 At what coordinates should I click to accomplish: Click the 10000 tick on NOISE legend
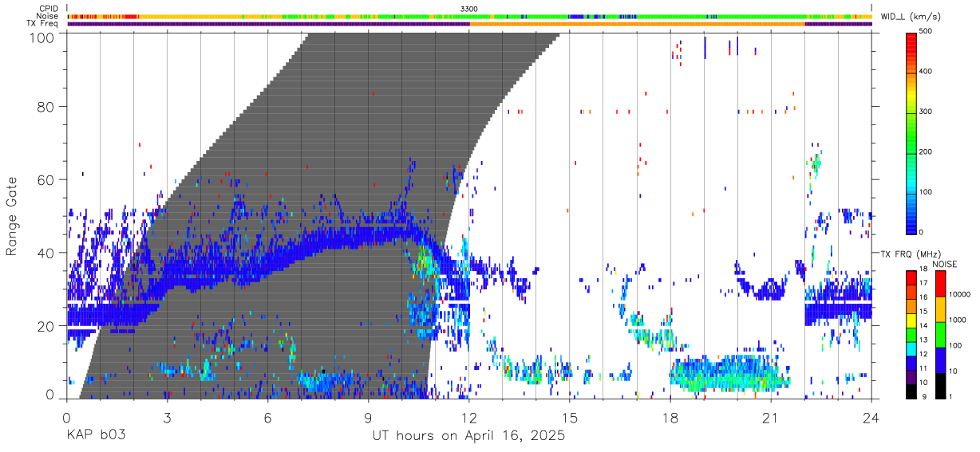coord(959,294)
